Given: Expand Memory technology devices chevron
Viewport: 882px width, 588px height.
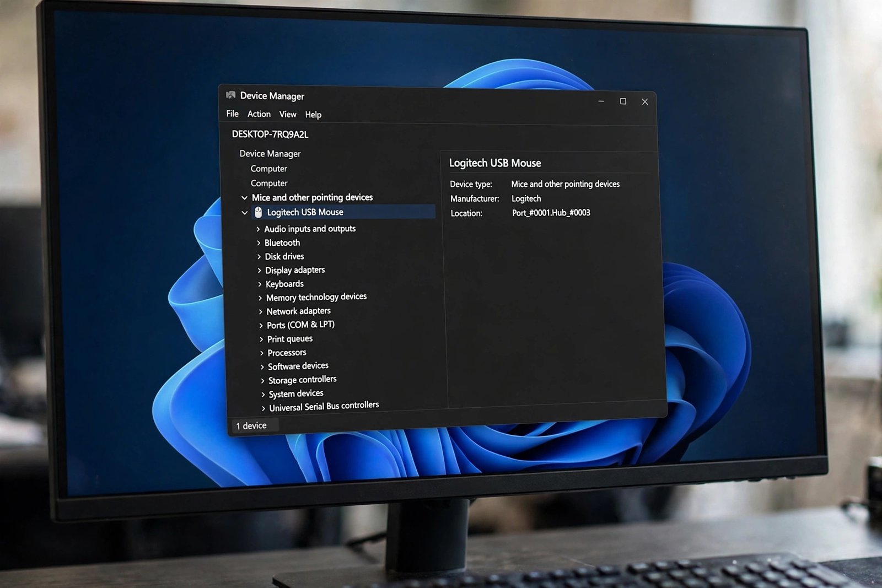Looking at the screenshot, I should (261, 298).
